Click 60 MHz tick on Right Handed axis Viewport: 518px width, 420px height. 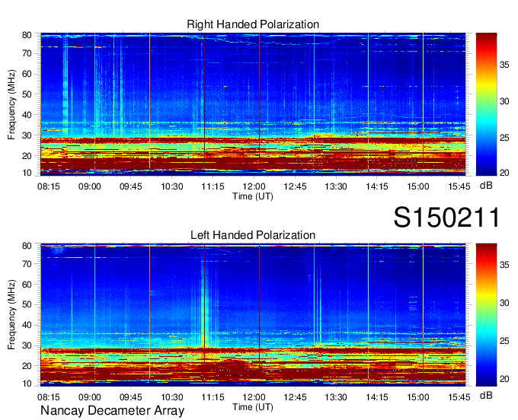point(27,74)
